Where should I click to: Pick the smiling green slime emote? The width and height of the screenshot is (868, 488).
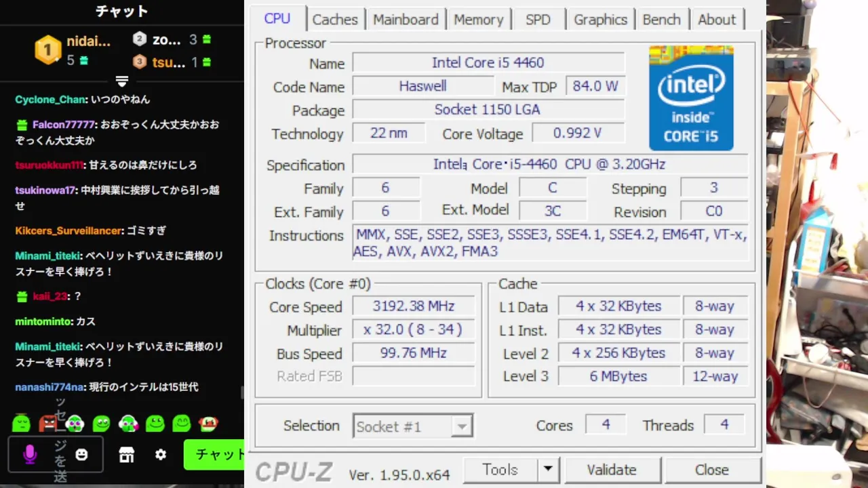coord(155,424)
